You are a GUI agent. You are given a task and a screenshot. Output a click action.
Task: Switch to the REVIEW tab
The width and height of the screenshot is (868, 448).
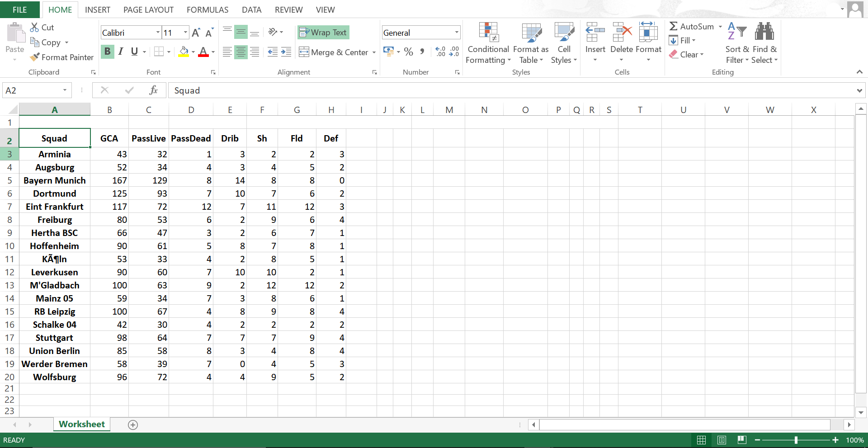289,9
